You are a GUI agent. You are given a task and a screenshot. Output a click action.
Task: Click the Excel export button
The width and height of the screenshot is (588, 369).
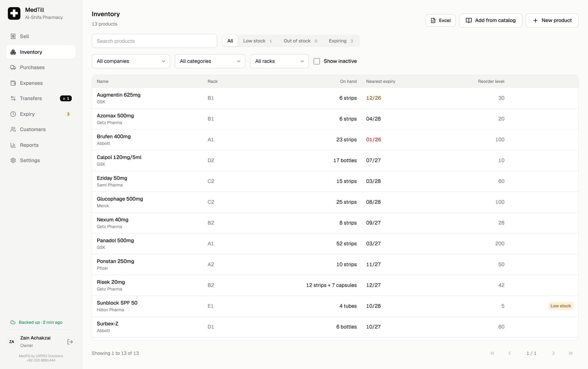(441, 21)
